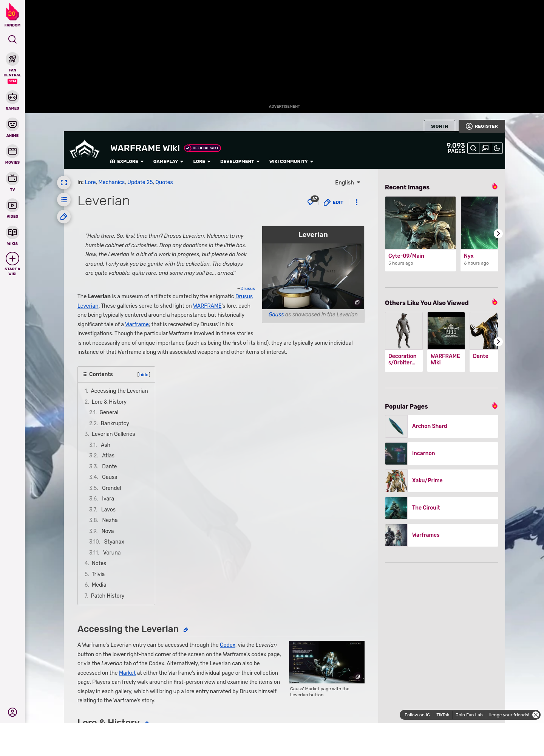Open the Mechanics category link
The width and height of the screenshot is (544, 756).
click(x=111, y=182)
